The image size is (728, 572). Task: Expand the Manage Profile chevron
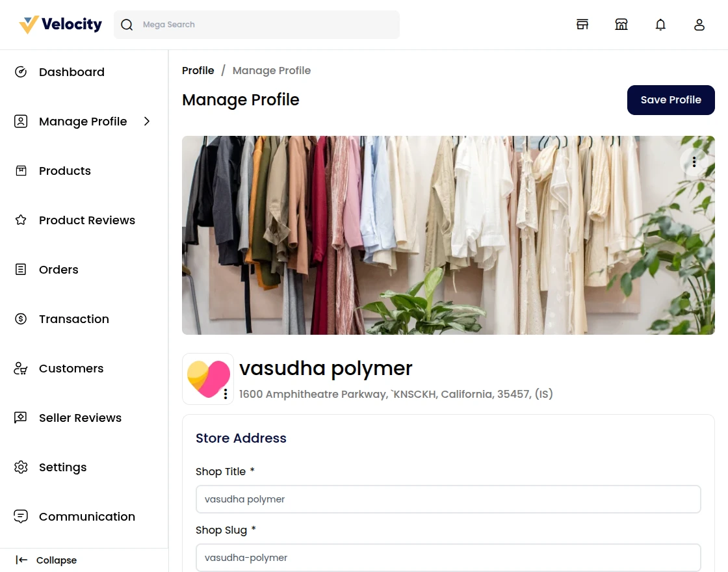[147, 121]
